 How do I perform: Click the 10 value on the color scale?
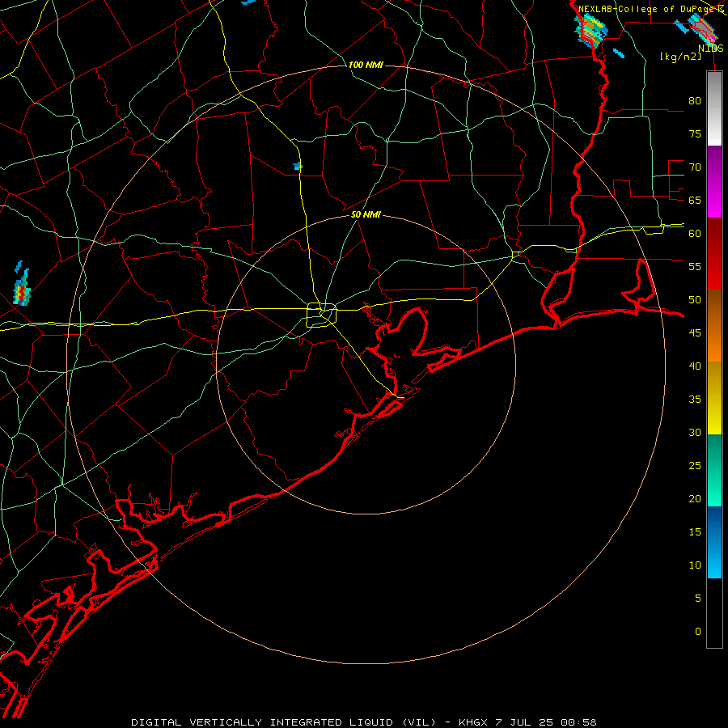point(695,565)
